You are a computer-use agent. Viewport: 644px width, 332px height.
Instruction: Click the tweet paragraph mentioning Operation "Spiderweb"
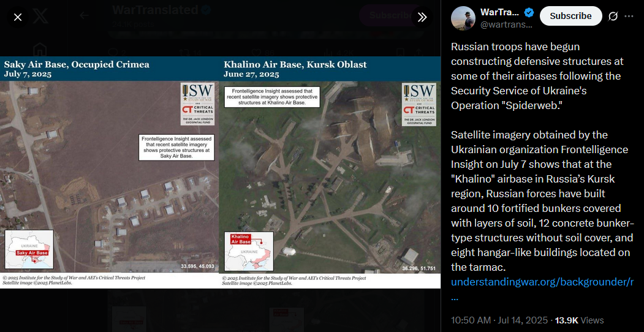pos(537,77)
